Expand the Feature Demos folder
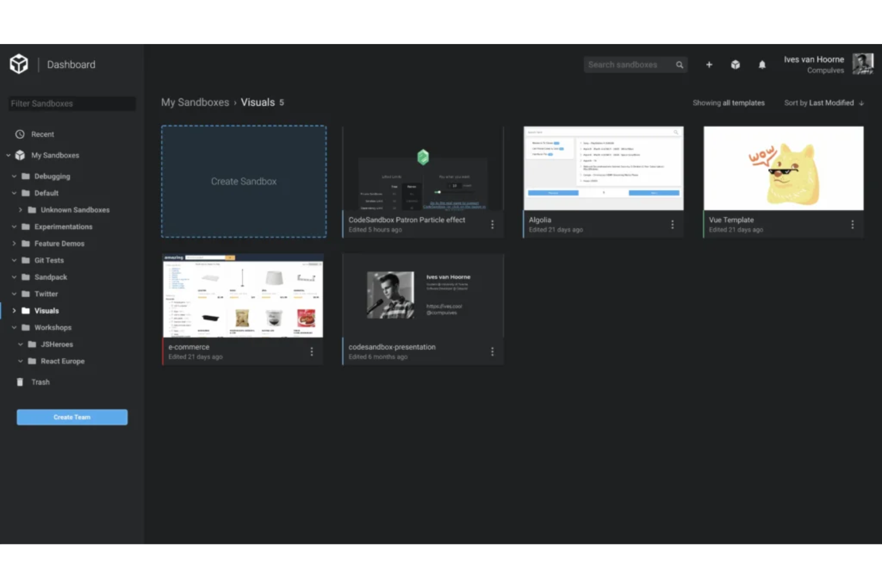 (15, 243)
